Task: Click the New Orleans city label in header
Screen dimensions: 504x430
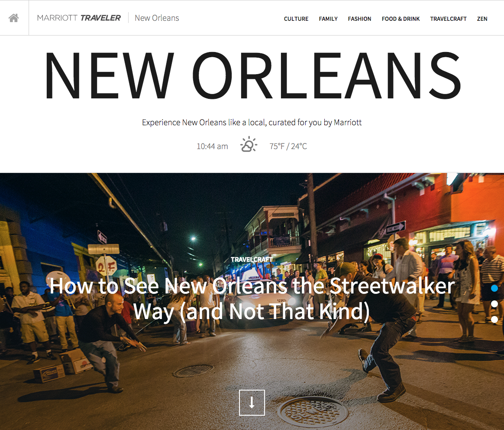Action: click(x=157, y=18)
